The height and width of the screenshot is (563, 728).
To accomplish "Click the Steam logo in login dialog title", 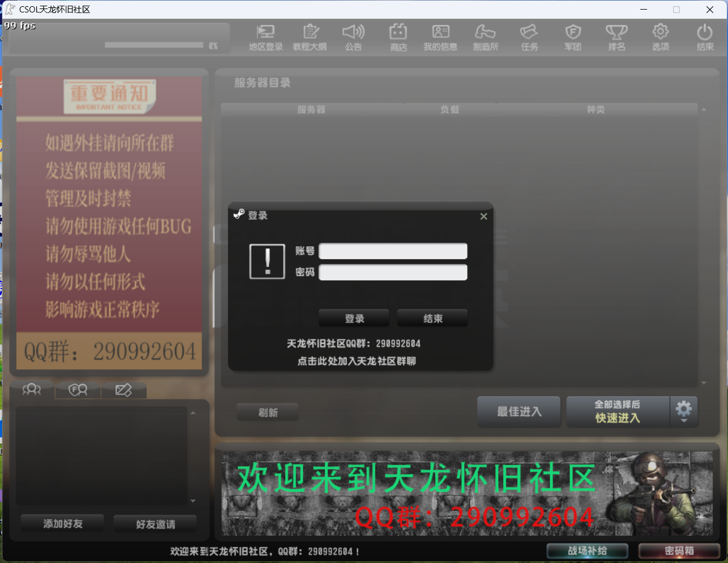I will 239,214.
